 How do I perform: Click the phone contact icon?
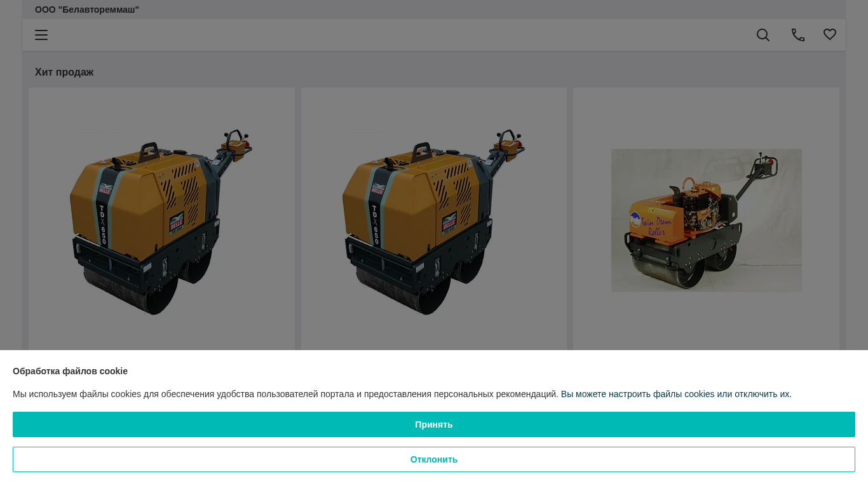coord(798,35)
